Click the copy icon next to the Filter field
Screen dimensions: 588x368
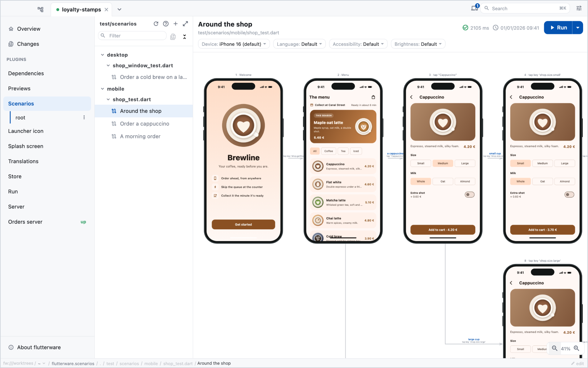click(x=173, y=37)
